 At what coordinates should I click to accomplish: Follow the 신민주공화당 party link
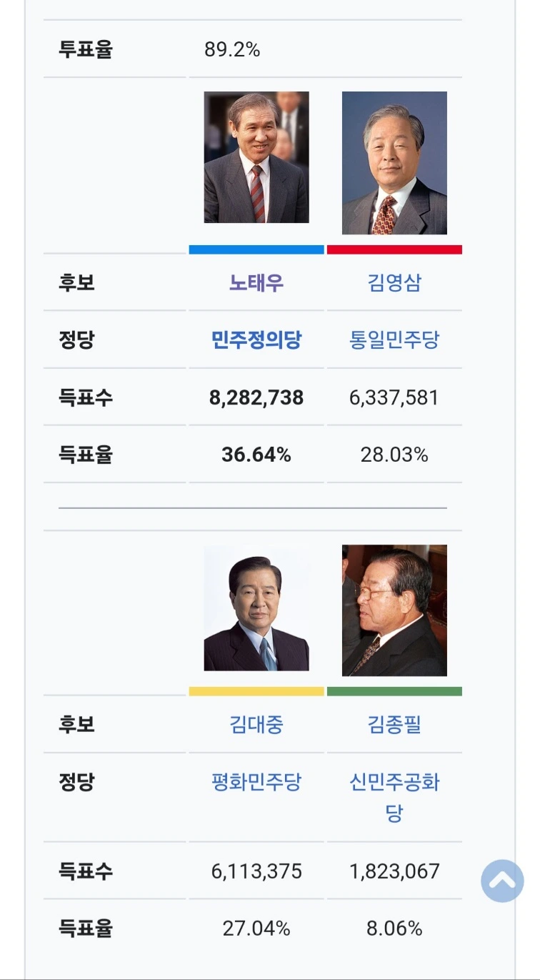point(394,797)
